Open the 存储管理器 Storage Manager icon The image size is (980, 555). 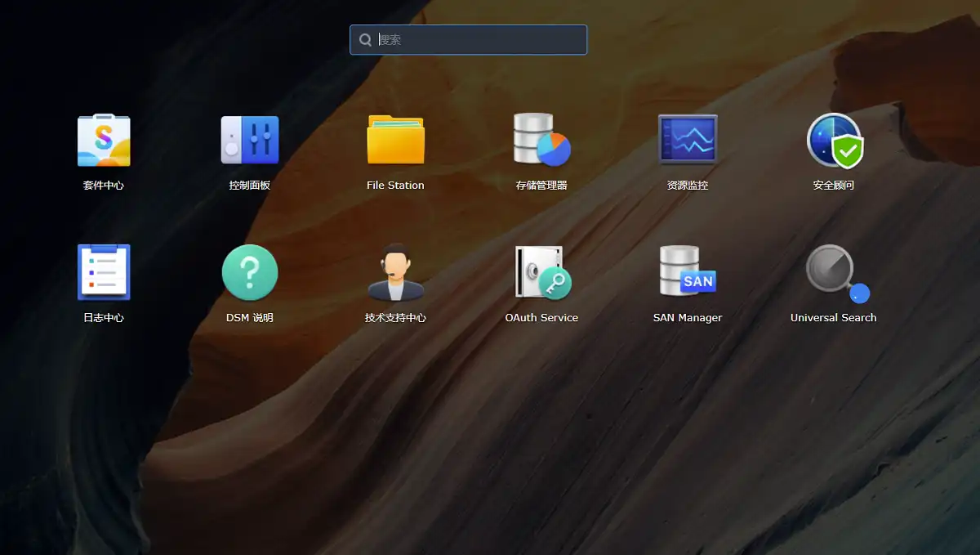pyautogui.click(x=541, y=141)
